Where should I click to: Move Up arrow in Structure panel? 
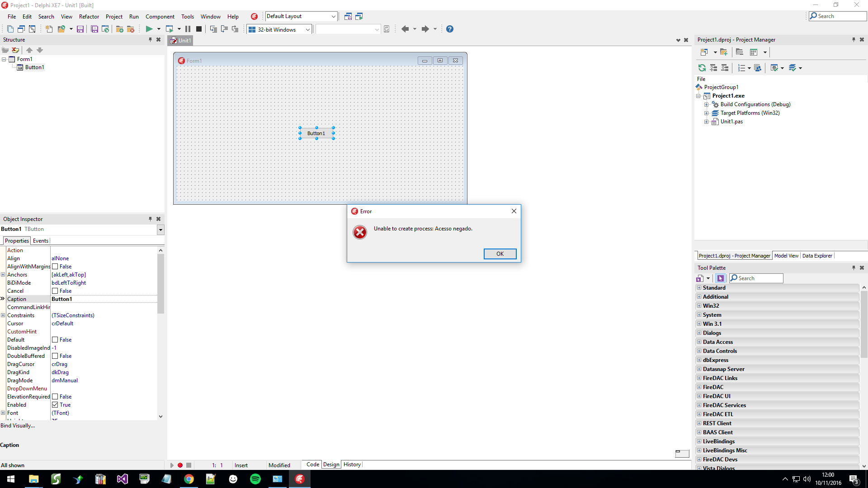click(29, 50)
